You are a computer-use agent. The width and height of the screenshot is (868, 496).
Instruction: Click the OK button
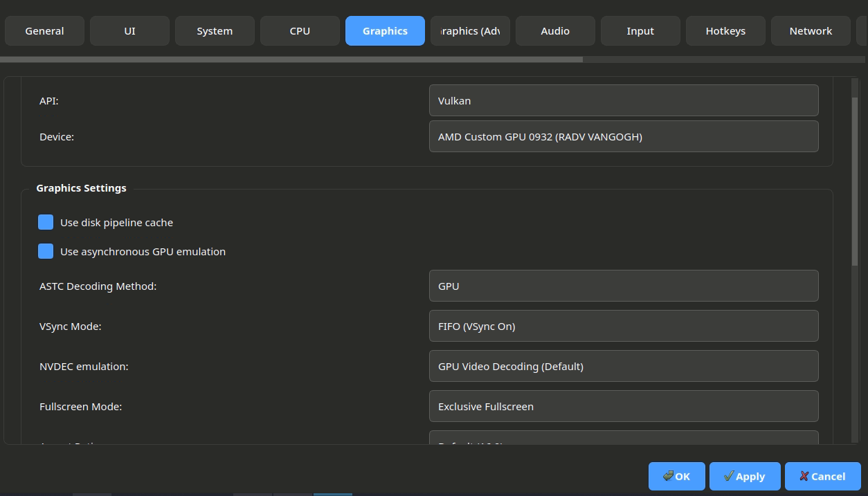676,476
